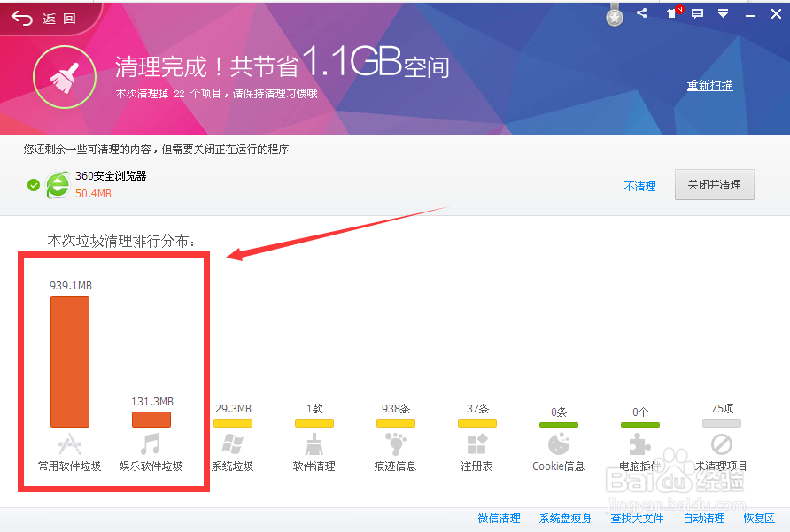
Task: Select the 常用软件垃圾 category icon
Action: (70, 443)
